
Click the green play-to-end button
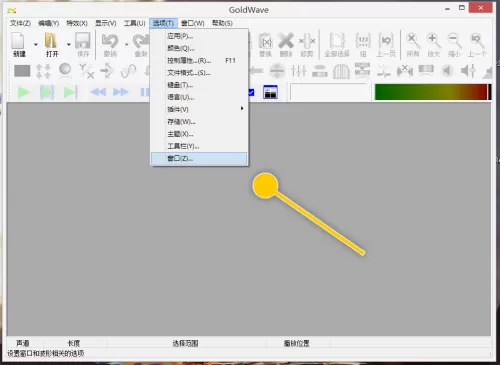coord(70,92)
